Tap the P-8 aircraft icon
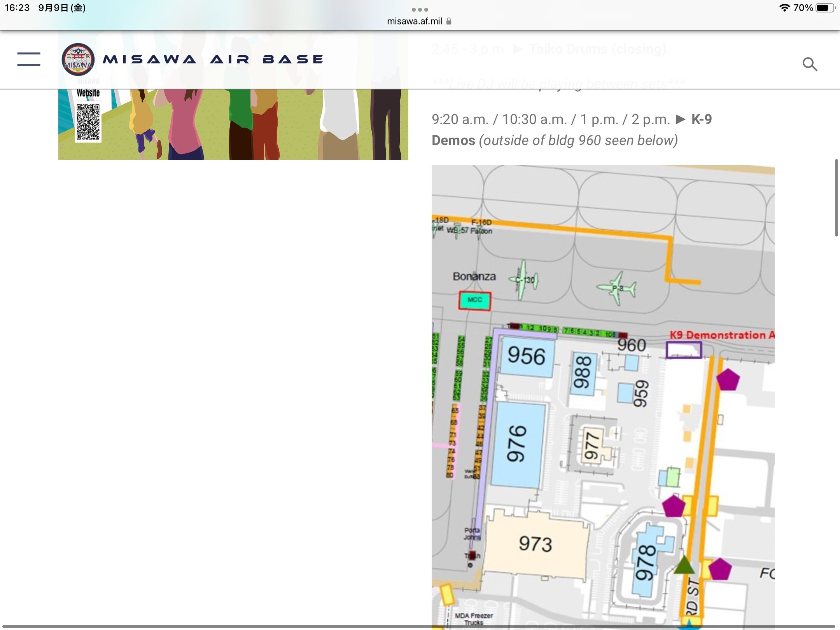 (x=617, y=288)
